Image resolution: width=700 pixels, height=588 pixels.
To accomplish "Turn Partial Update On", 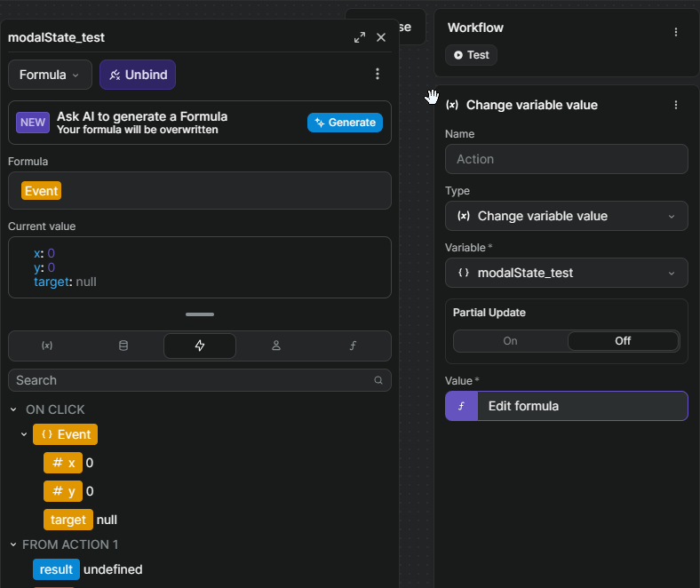I will pos(511,341).
